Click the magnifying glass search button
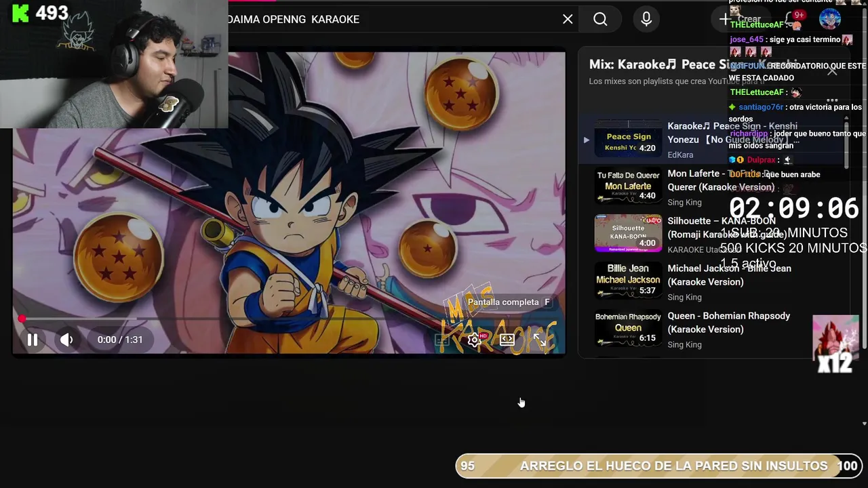The height and width of the screenshot is (488, 868). click(x=600, y=19)
